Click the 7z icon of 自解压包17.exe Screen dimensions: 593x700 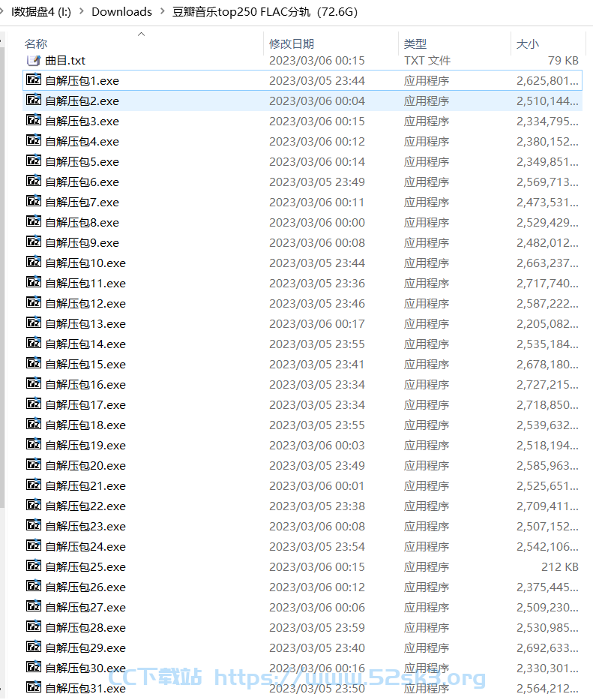[x=34, y=404]
